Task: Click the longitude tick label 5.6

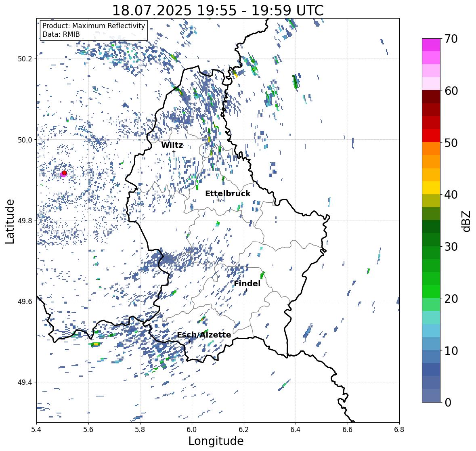Action: pyautogui.click(x=88, y=429)
